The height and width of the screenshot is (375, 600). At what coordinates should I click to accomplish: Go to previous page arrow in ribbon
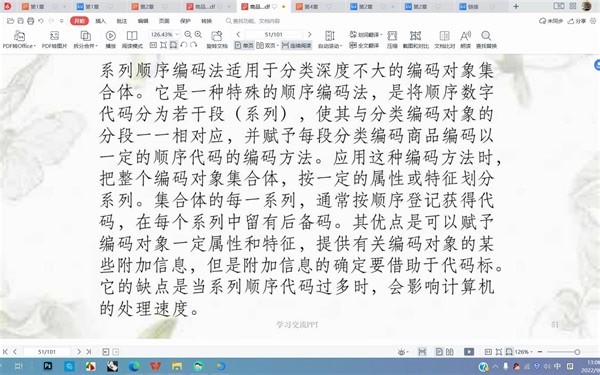[238, 34]
